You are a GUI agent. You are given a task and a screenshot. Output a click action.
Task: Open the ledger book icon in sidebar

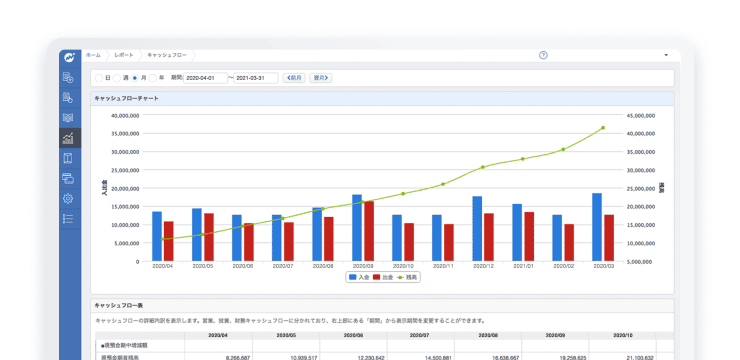coord(68,118)
